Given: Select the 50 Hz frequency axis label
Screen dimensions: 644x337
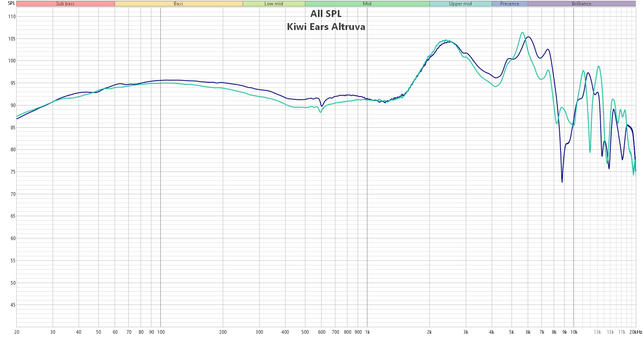Looking at the screenshot, I should (98, 332).
